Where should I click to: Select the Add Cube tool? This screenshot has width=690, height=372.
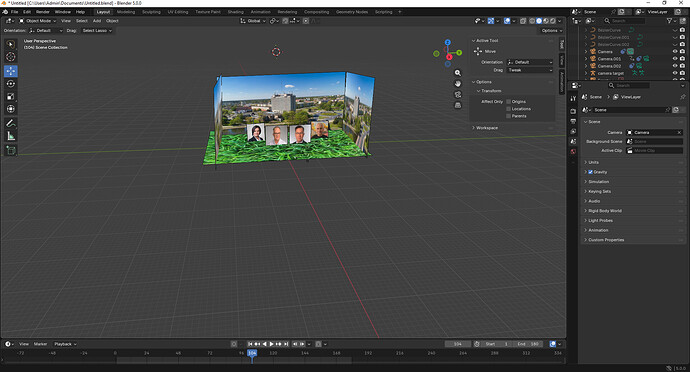pos(11,151)
